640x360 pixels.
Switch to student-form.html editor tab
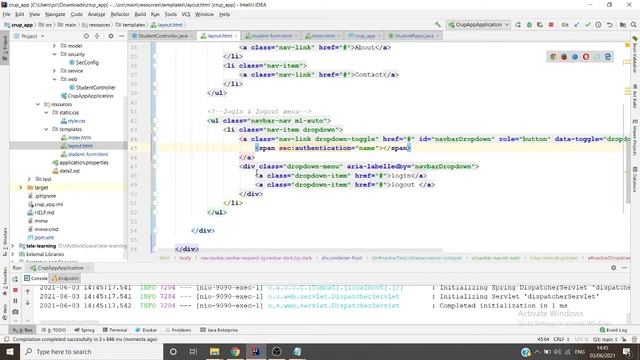pos(271,36)
